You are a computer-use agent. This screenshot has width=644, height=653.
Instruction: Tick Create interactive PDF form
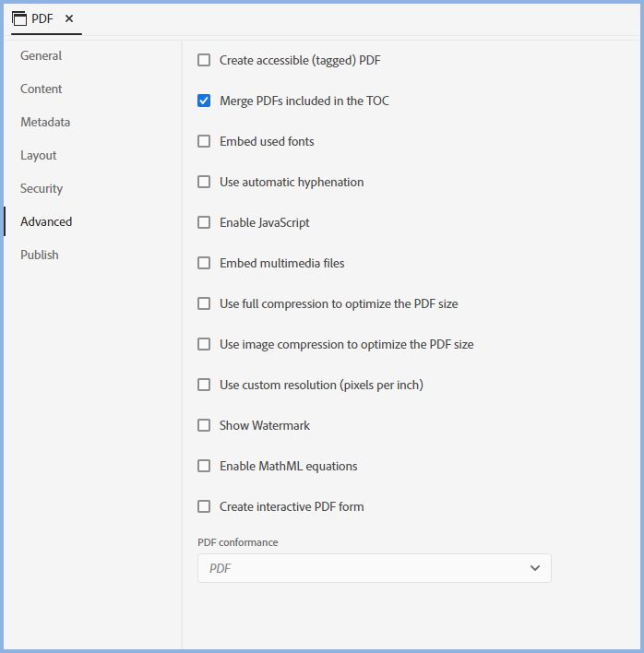pos(204,507)
